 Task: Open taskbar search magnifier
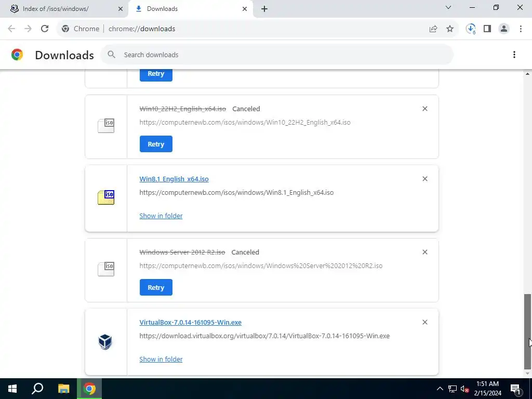[x=37, y=389]
